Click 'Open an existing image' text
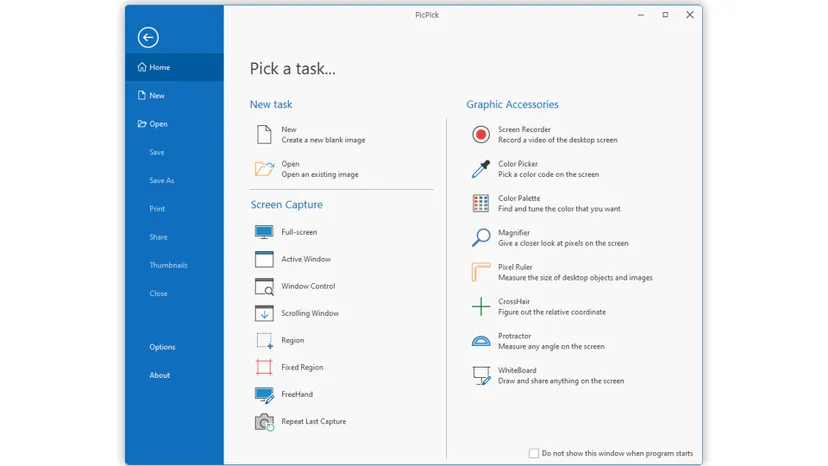 [320, 174]
